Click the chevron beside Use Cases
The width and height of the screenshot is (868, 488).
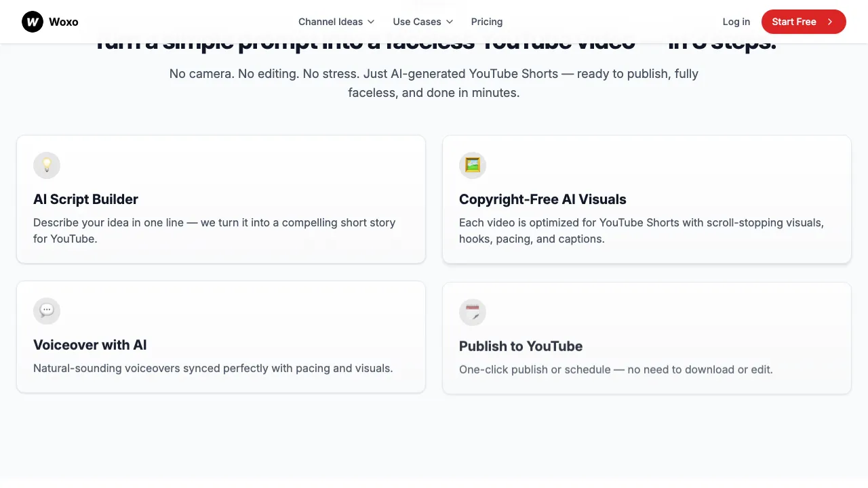[450, 22]
